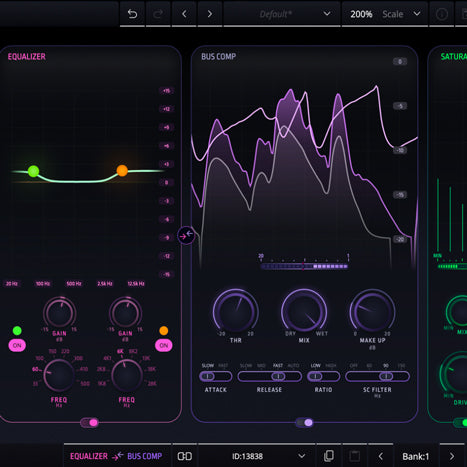The image size is (467, 467).
Task: Click the gain reduction meter strip
Action: pos(304,266)
